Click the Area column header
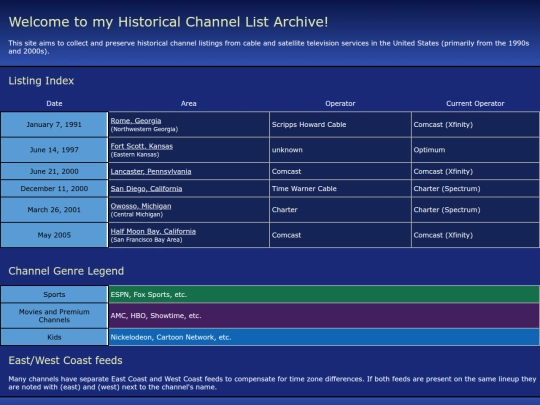Screen dimensions: 540x405 click(x=189, y=103)
